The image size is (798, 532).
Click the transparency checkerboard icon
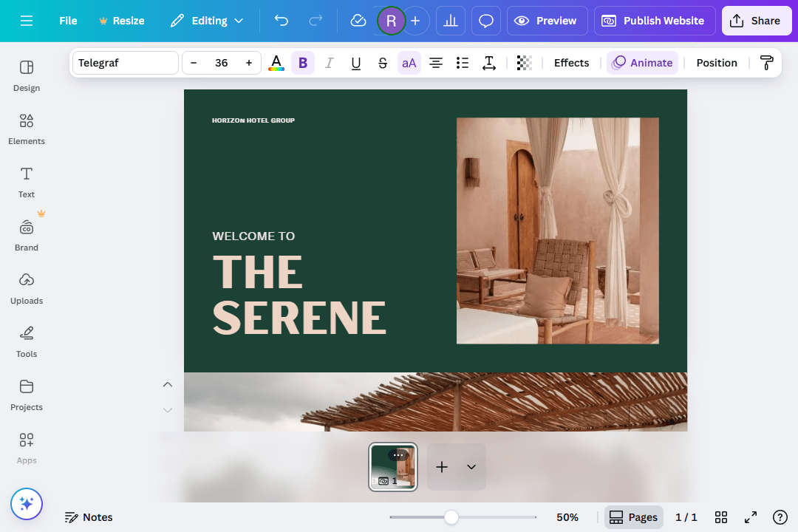click(x=524, y=63)
